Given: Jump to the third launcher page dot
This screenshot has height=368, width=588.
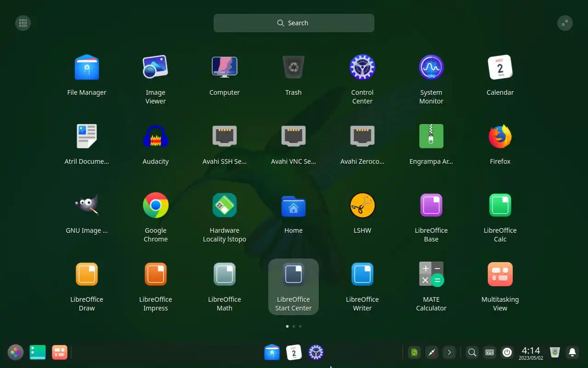Looking at the screenshot, I should pos(300,326).
